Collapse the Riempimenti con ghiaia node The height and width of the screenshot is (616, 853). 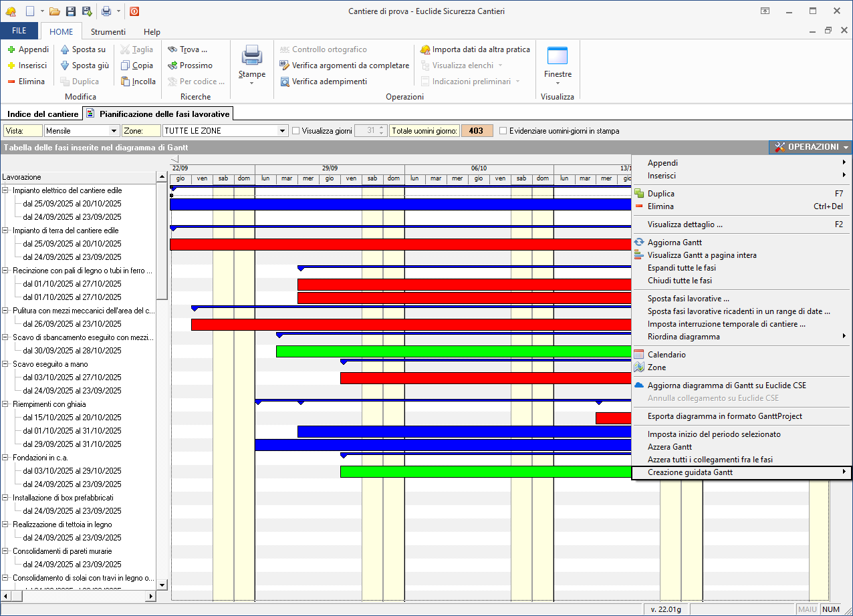[x=5, y=404]
